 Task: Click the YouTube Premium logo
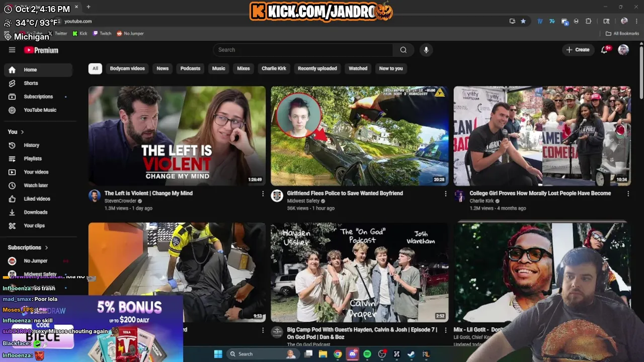pos(41,50)
